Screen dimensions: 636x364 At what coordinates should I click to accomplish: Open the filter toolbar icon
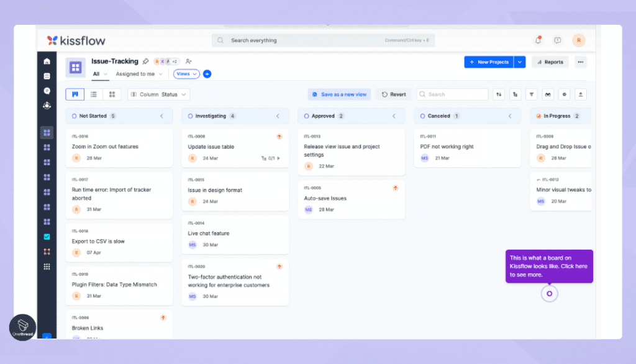pyautogui.click(x=532, y=94)
